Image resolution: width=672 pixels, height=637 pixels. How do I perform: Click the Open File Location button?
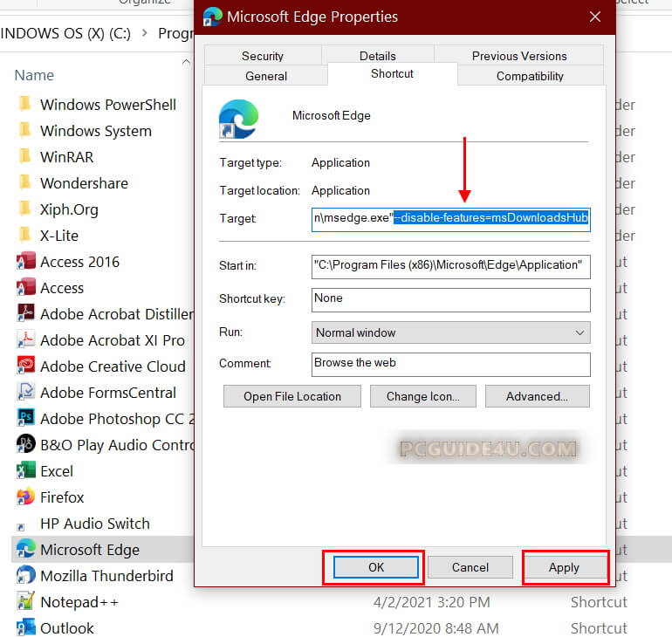pos(291,396)
